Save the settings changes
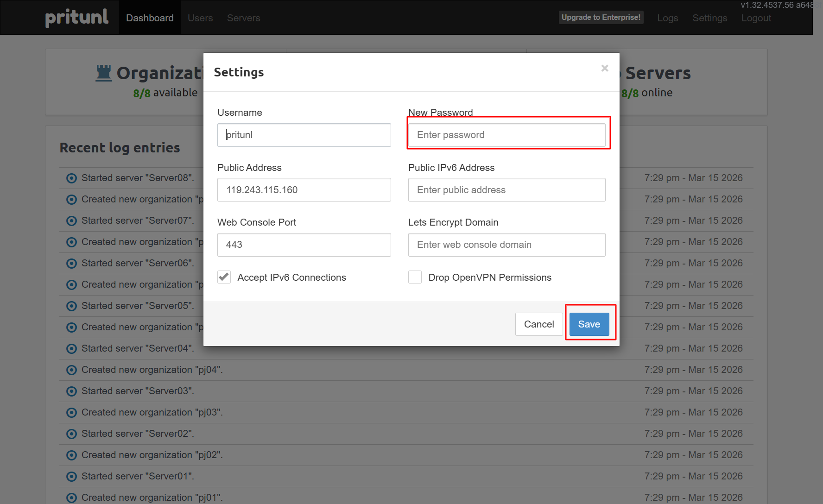Screen dimensions: 823x504 click(x=589, y=324)
